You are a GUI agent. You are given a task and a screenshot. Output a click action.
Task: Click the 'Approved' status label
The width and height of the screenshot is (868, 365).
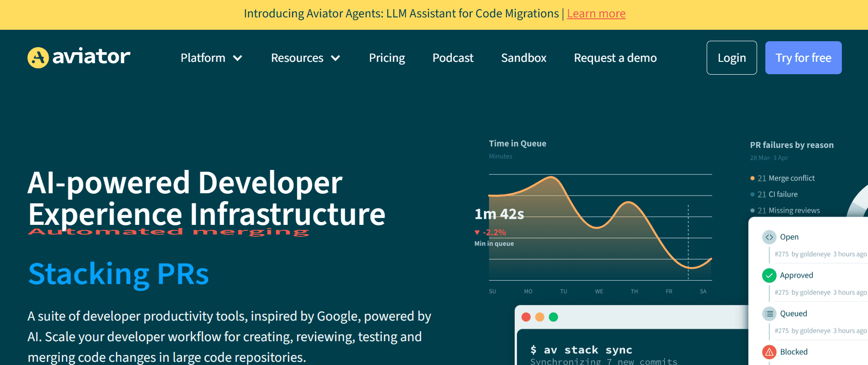797,275
